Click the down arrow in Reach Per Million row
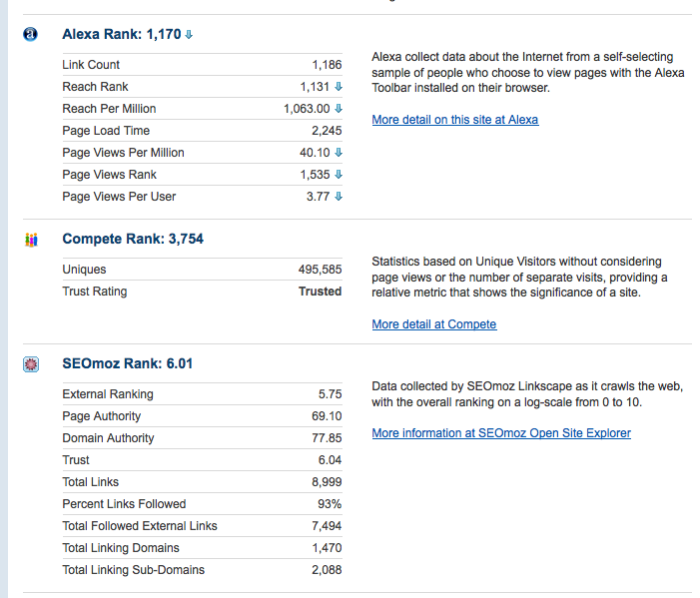Image resolution: width=700 pixels, height=598 pixels. (339, 109)
